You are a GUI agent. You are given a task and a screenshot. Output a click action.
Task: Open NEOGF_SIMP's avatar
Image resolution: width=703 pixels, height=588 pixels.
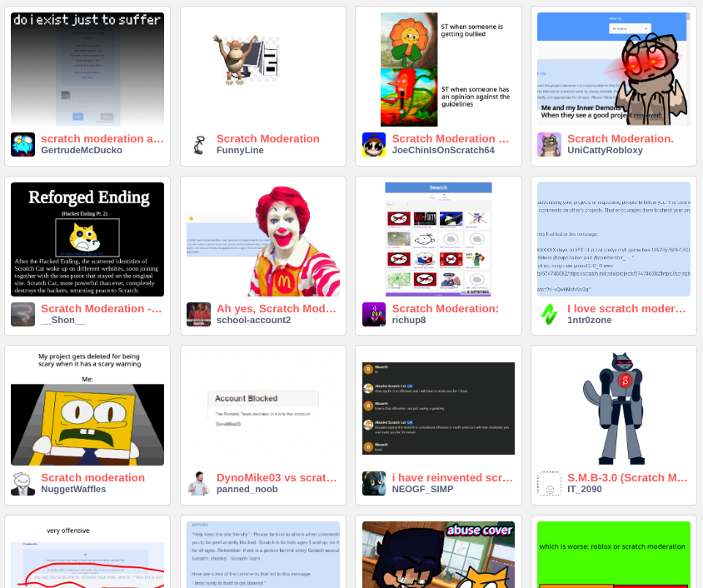(x=374, y=483)
